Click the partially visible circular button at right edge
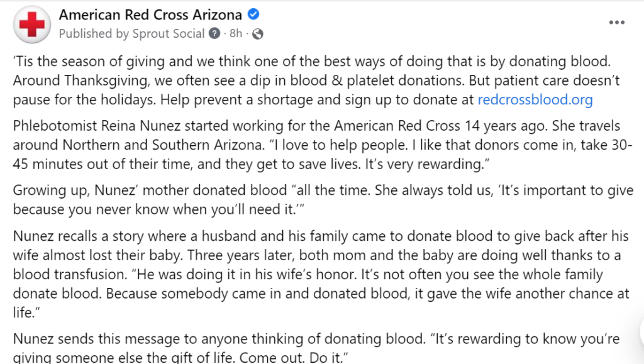This screenshot has width=644, height=364. coord(641,331)
